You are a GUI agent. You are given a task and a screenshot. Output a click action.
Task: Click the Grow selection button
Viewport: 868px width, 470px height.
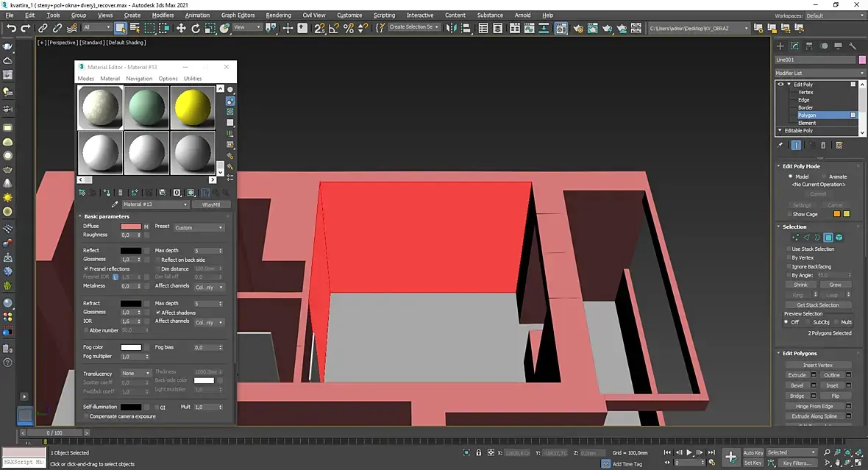[x=835, y=284]
